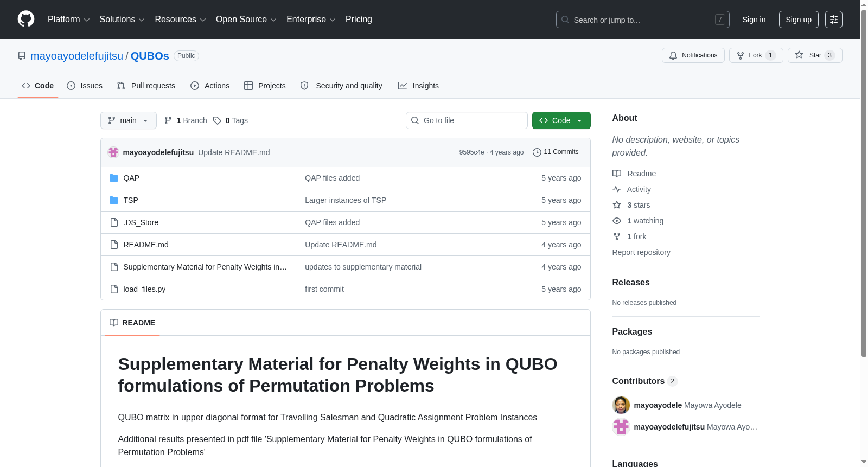Screen dimensions: 868x467
Task: Open commit hash 9595c4e
Action: (x=471, y=152)
